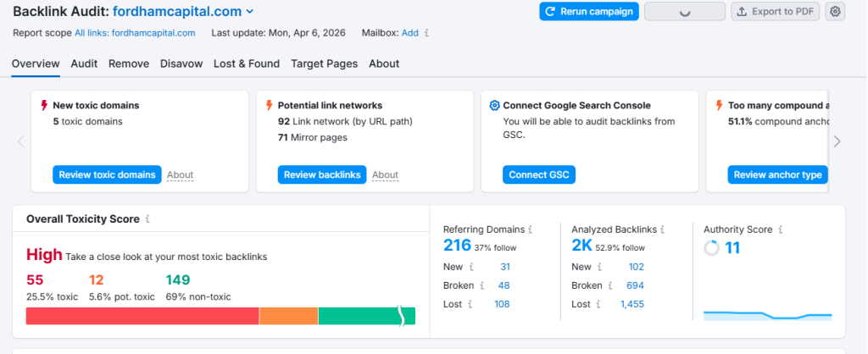Screen dimensions: 868x354
Task: Click info icon next to Analyzed Backlinks Lost
Action: click(598, 304)
